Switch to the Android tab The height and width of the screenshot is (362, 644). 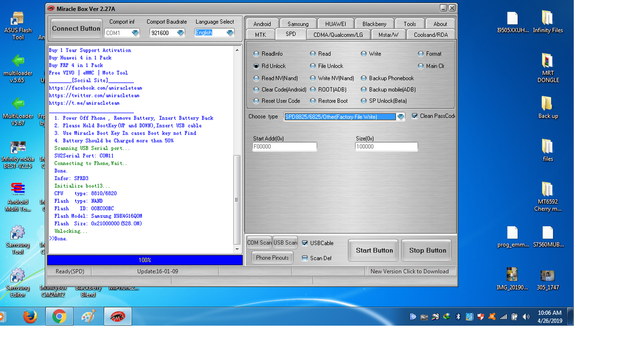(262, 24)
